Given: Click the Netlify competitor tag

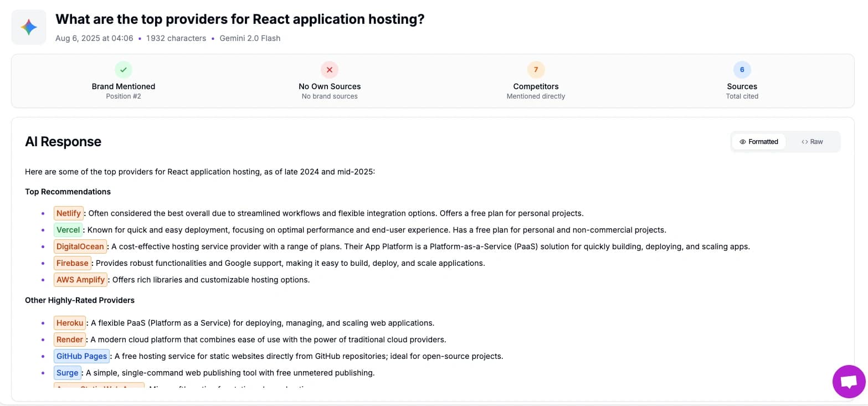Looking at the screenshot, I should (x=69, y=213).
